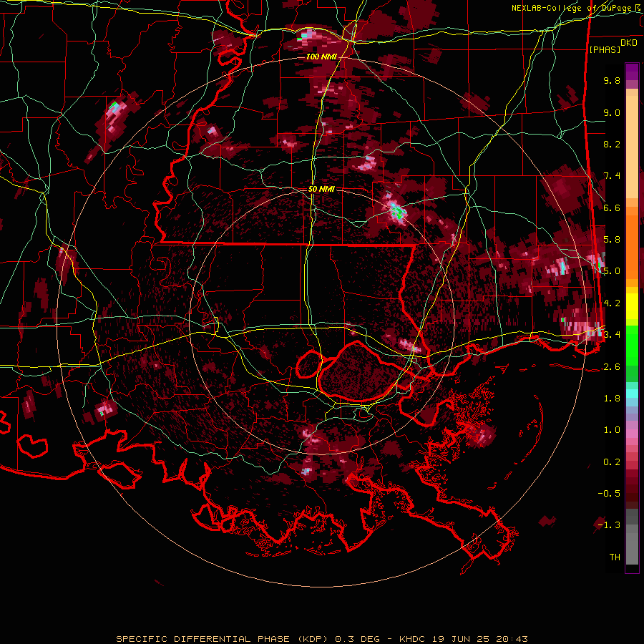
Task: Click the 8.2 scale value
Action: (x=612, y=144)
